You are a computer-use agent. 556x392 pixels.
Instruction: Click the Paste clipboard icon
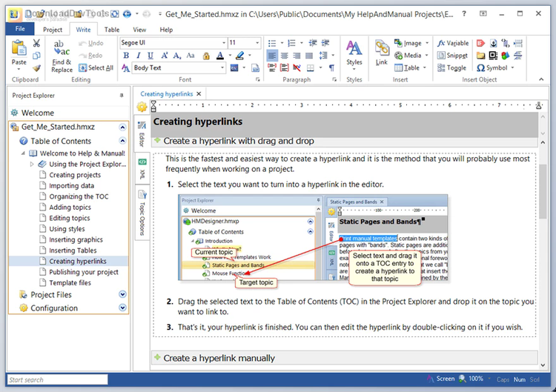(x=19, y=48)
